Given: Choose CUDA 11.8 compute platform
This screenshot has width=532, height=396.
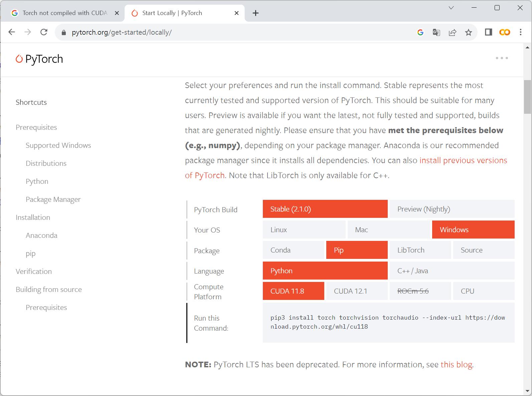Looking at the screenshot, I should 294,291.
